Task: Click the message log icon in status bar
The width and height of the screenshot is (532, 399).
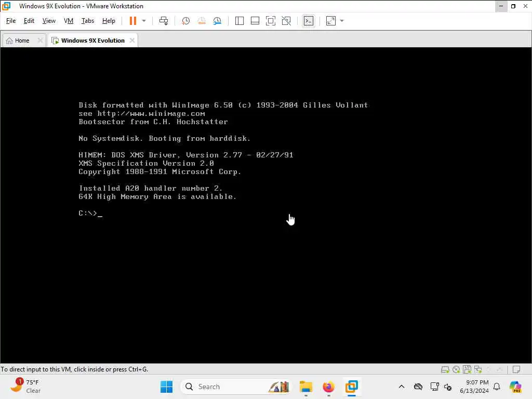Action: coord(516,369)
